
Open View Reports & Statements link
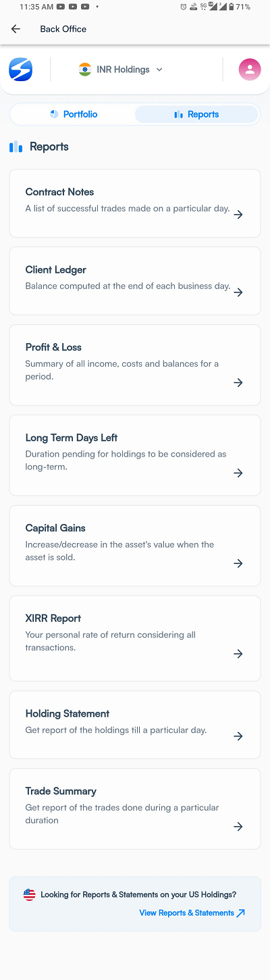[x=192, y=913]
